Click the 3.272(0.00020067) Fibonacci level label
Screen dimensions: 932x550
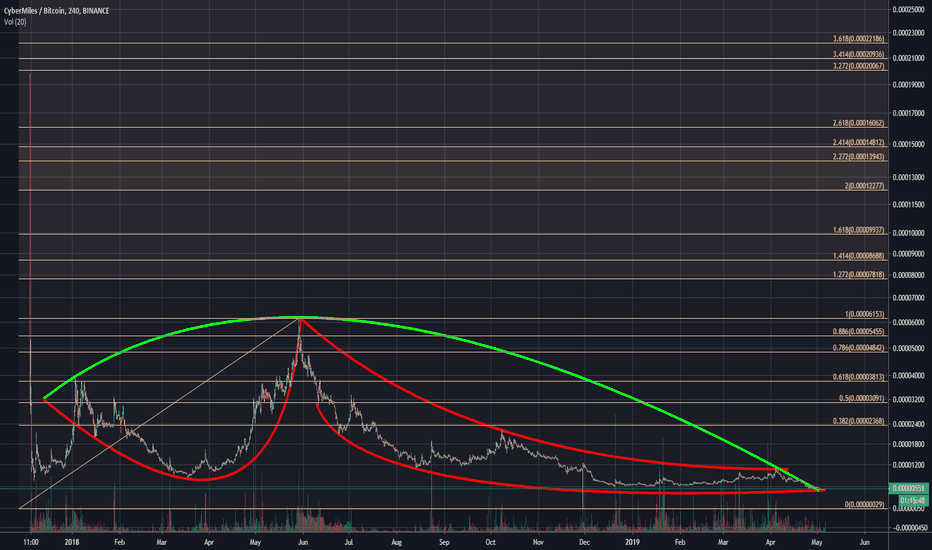point(858,66)
